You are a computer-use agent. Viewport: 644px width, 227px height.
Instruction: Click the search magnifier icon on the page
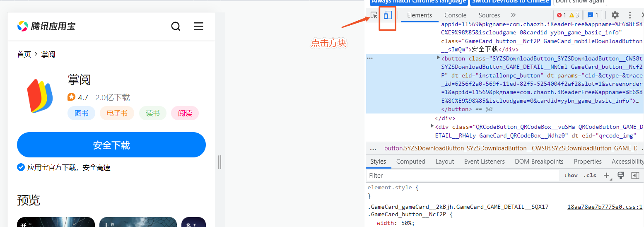(x=176, y=27)
